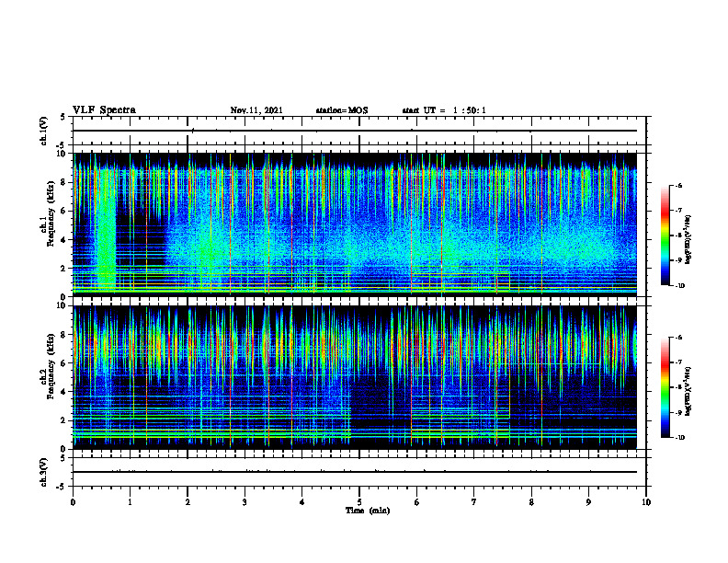Click the "start UT = 1 : 50: 1" text
The height and width of the screenshot is (563, 728).
click(x=444, y=110)
